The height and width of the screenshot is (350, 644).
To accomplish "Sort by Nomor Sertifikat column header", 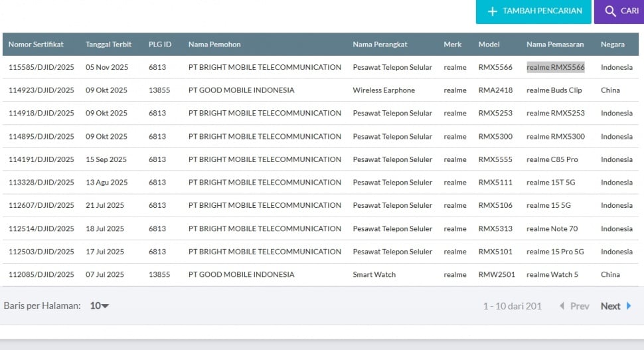I will 36,44.
